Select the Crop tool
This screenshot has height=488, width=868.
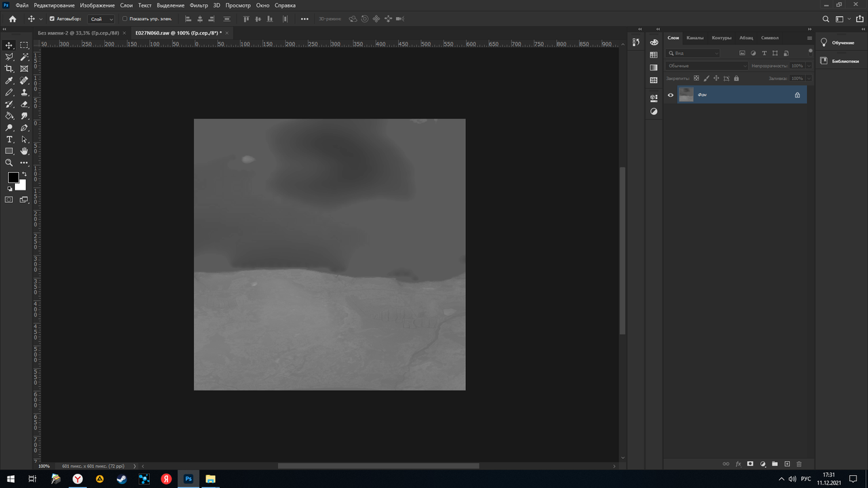[x=9, y=68]
